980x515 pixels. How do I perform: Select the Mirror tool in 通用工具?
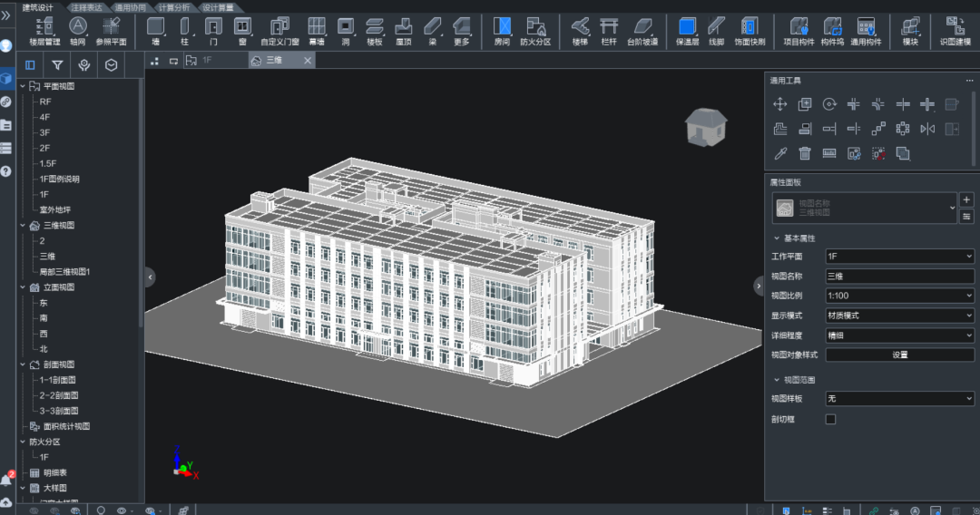click(x=927, y=129)
